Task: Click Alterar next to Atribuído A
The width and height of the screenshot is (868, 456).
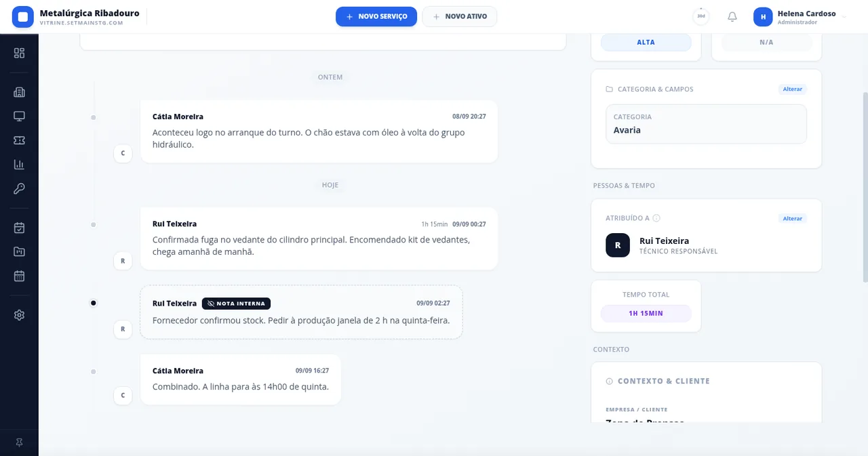Action: coord(793,219)
